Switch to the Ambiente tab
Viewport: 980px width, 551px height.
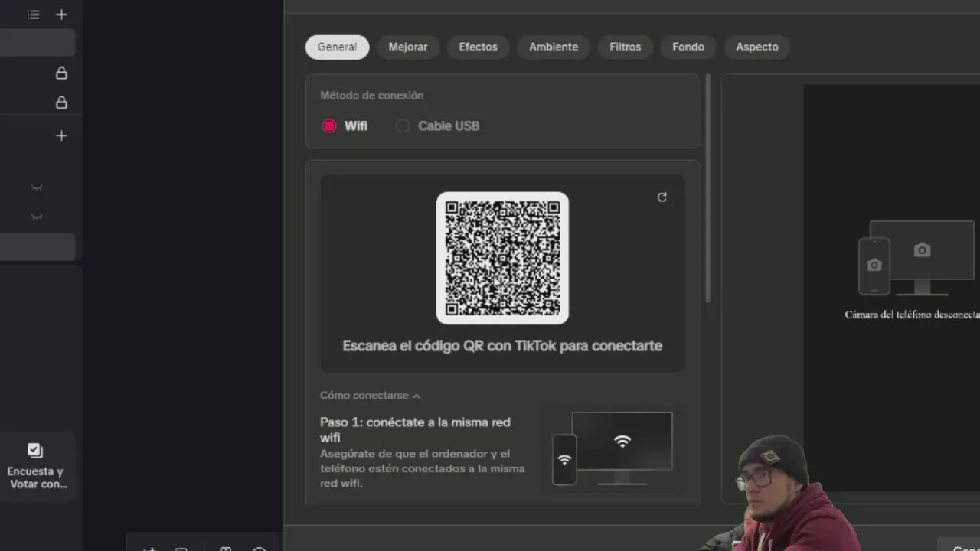click(x=553, y=47)
